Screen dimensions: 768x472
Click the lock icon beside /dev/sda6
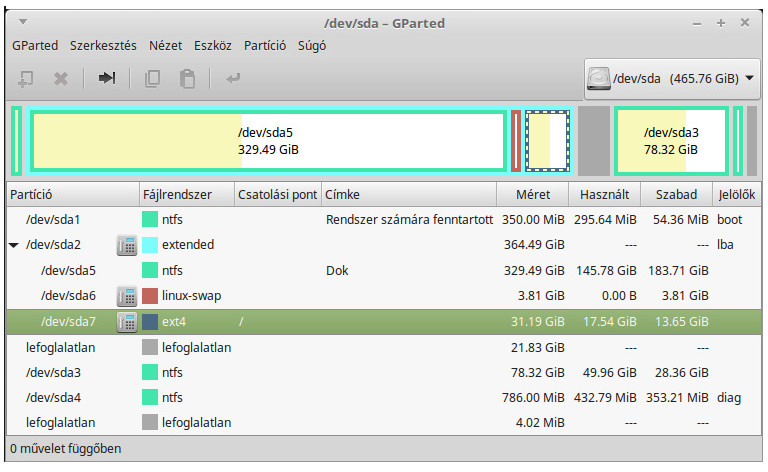[127, 296]
